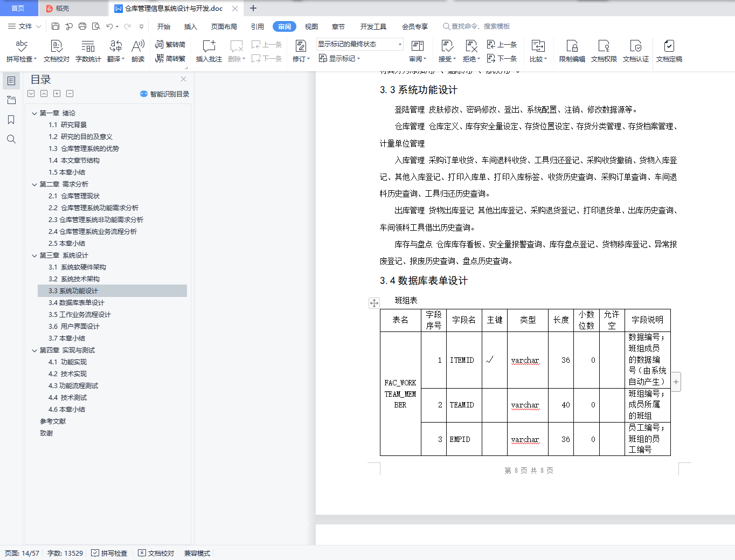Viewport: 735px width, 560px height.
Task: Click the Redo arrow icon
Action: [x=127, y=26]
